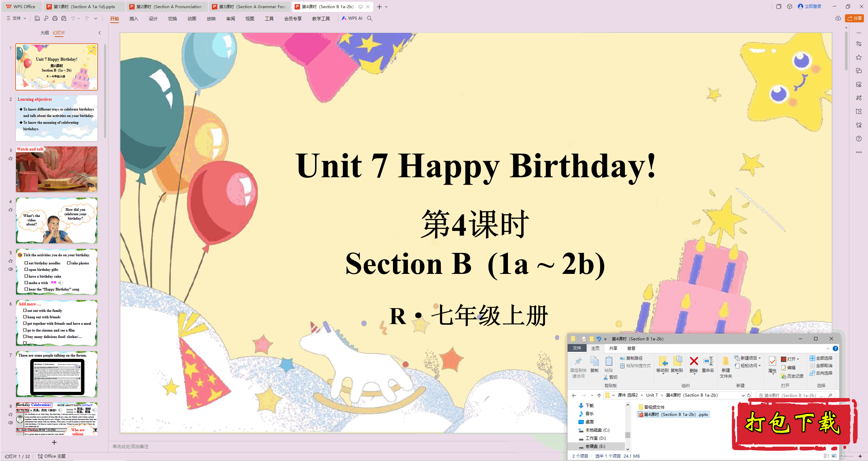Click the Save icon in WPS toolbar
The image size is (868, 461).
coord(37,18)
